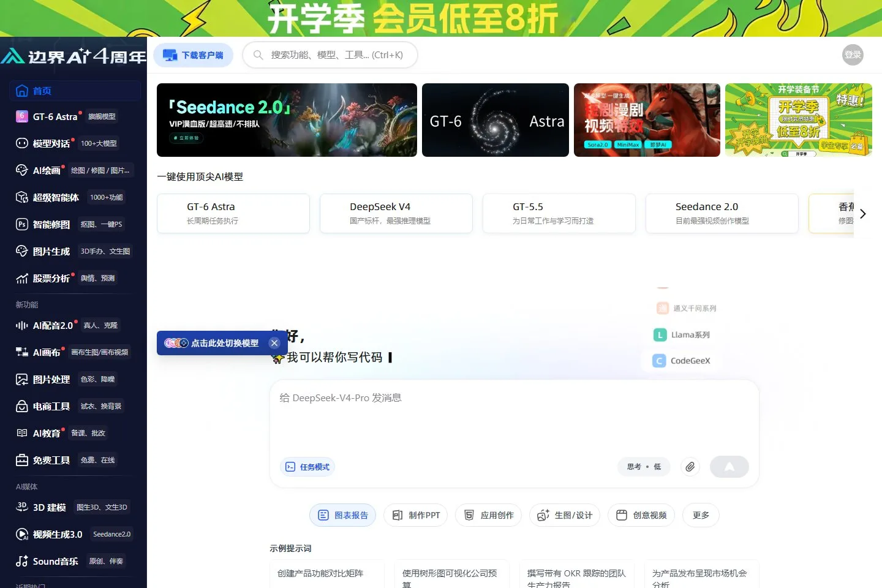Close the 切换模型 tooltip

274,343
